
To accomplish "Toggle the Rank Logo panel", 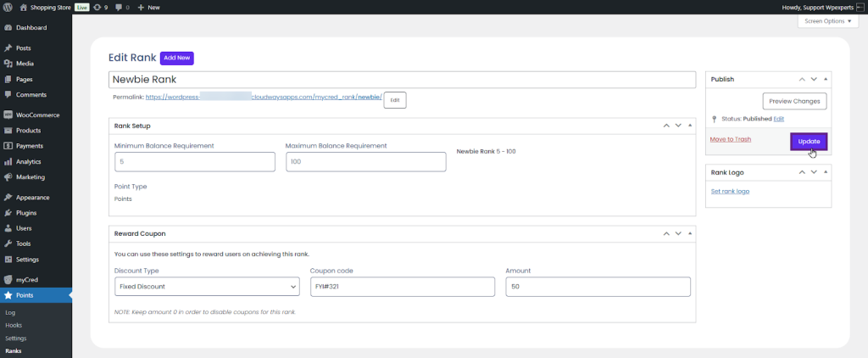I will tap(826, 172).
